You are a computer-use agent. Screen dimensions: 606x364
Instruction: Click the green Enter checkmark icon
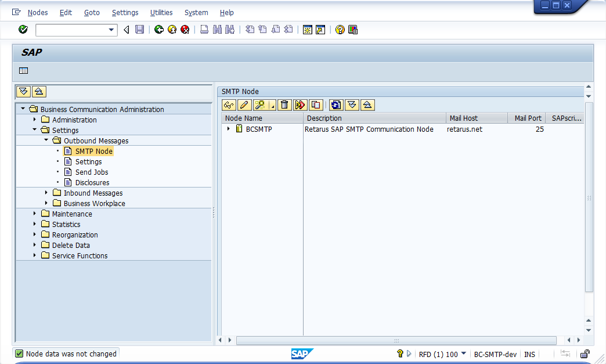pyautogui.click(x=23, y=30)
